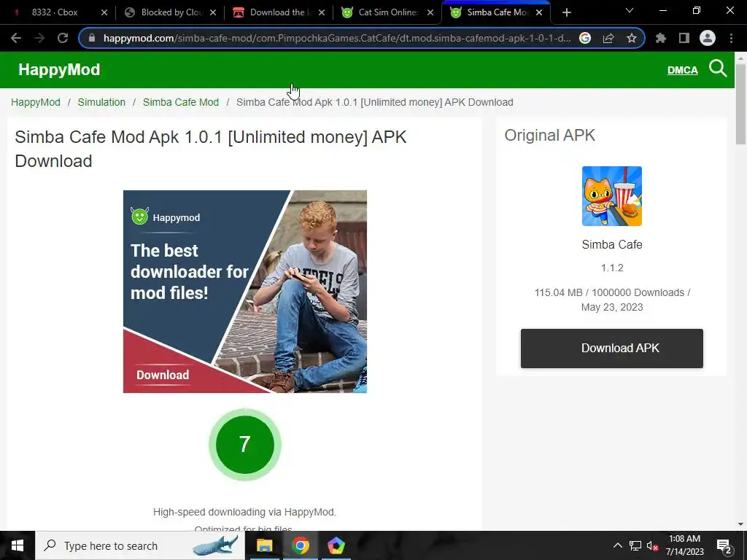Open the Google icon in address bar
Viewport: 747px width, 560px height.
pyautogui.click(x=585, y=38)
